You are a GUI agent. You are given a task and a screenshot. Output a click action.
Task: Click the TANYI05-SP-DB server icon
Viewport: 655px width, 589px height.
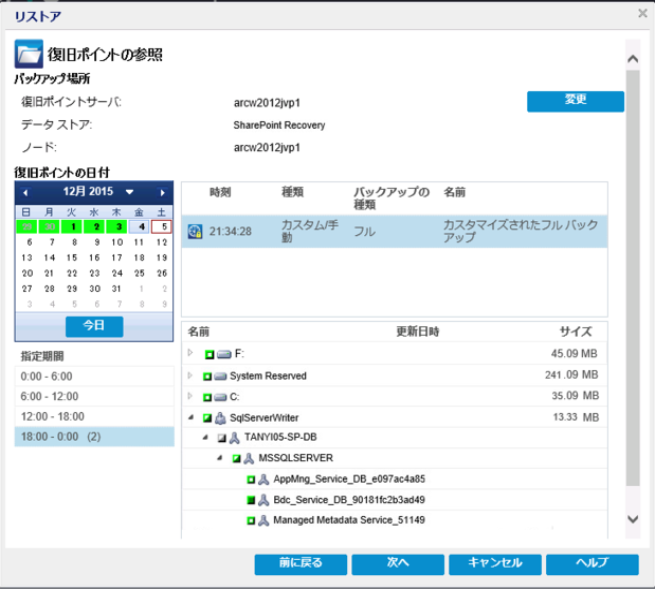234,438
